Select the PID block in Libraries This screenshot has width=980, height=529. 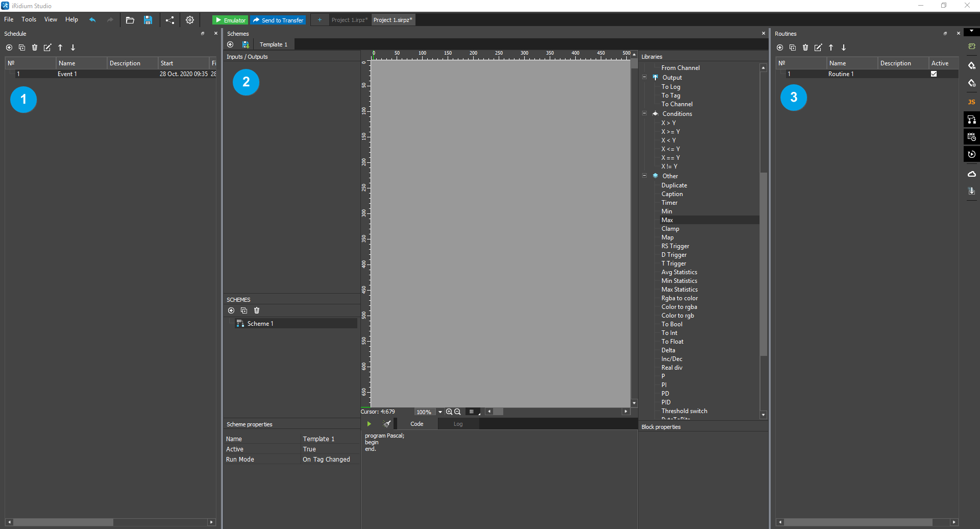click(x=666, y=402)
